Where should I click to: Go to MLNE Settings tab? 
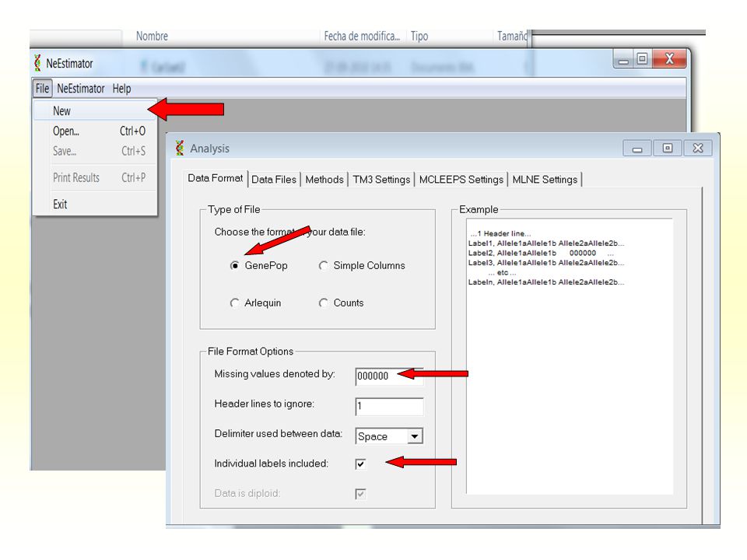pyautogui.click(x=545, y=180)
